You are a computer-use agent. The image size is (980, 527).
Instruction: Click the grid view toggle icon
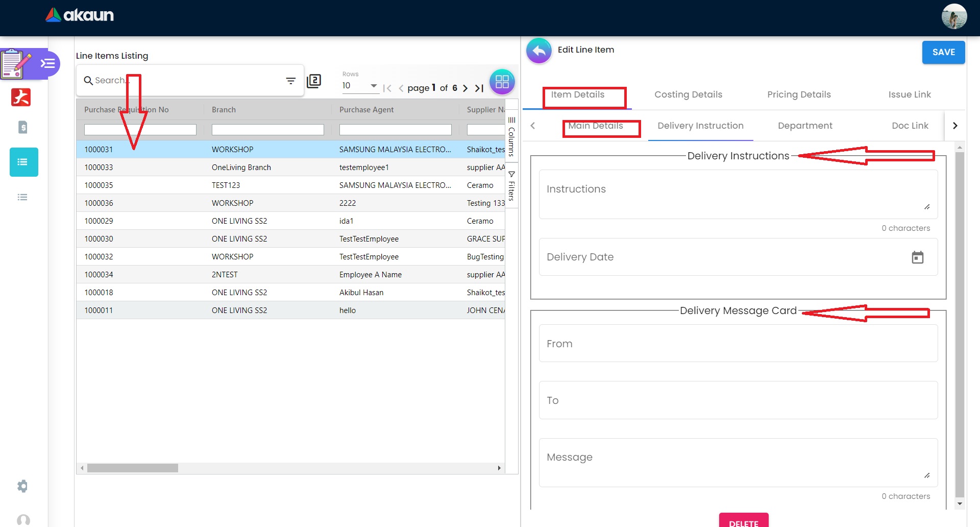502,82
